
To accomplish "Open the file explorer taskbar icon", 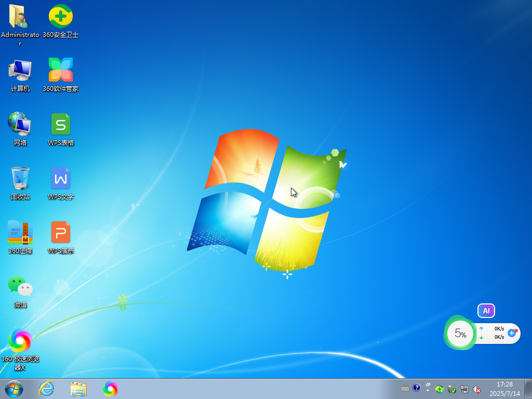I will pos(78,389).
